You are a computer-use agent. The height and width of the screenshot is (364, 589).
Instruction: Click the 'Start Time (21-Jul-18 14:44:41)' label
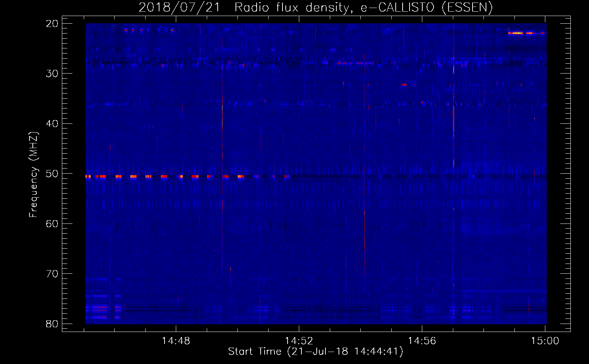click(316, 352)
